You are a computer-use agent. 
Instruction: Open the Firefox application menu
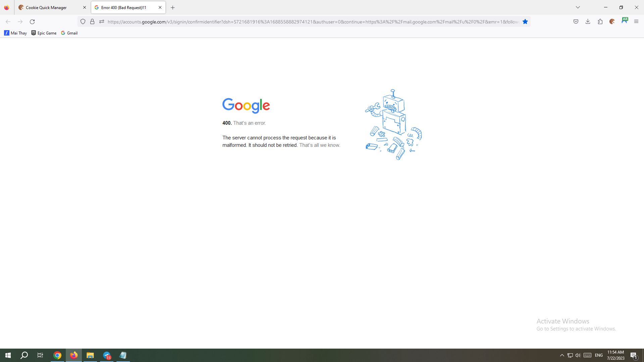[x=636, y=22]
